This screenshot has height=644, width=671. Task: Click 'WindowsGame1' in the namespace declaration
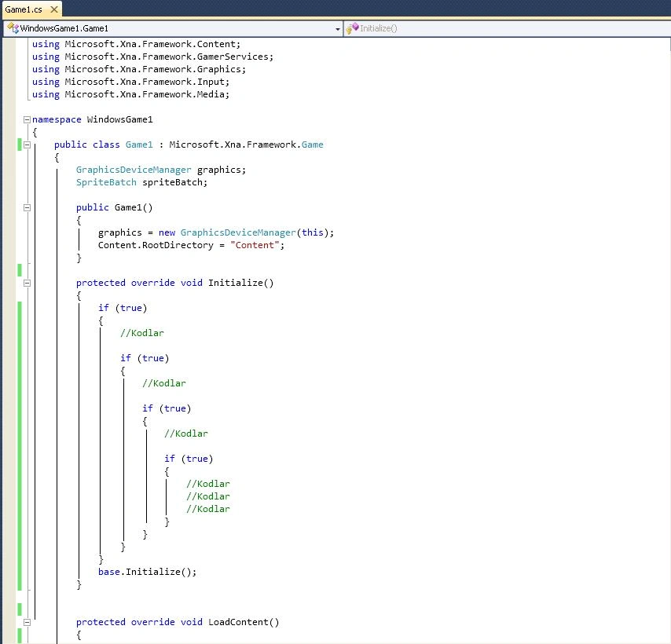(x=119, y=119)
